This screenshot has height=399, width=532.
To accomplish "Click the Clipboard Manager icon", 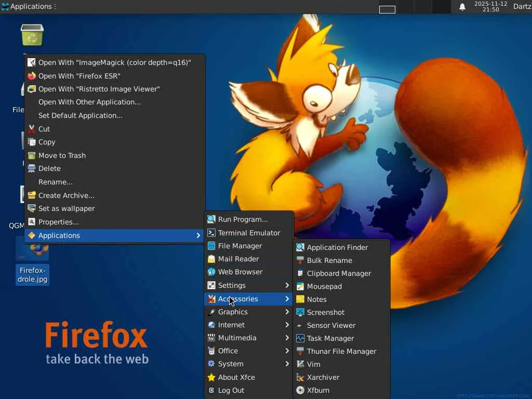I will (300, 273).
